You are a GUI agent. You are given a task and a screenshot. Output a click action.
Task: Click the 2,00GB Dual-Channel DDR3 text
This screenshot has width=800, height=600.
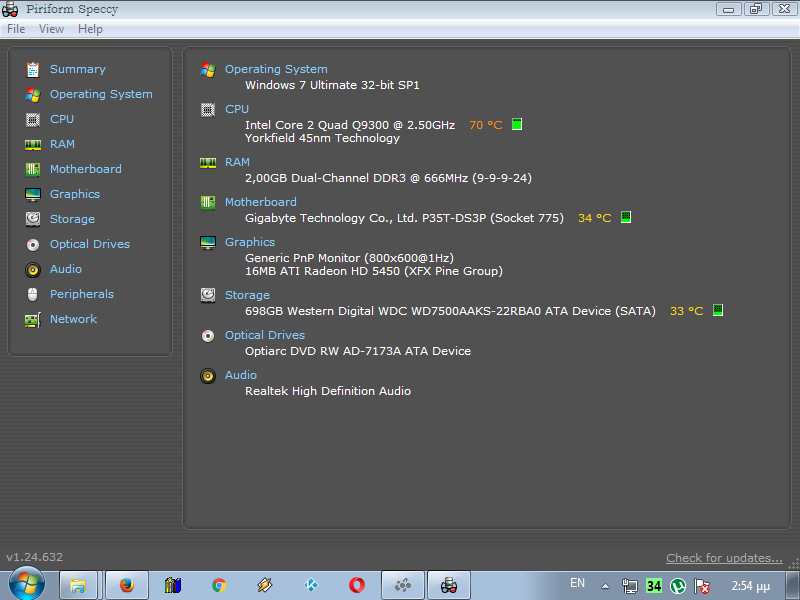pos(388,178)
